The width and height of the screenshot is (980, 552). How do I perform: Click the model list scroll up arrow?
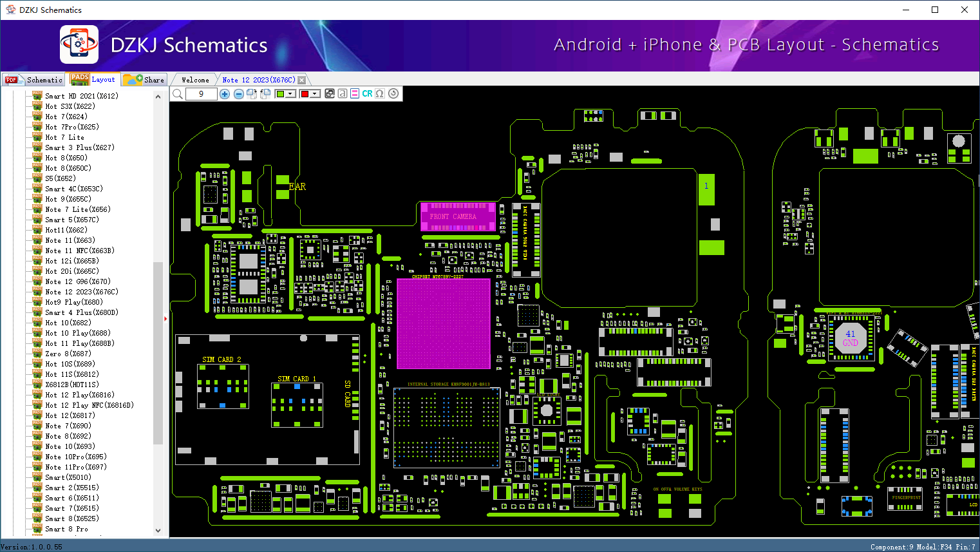(x=158, y=97)
